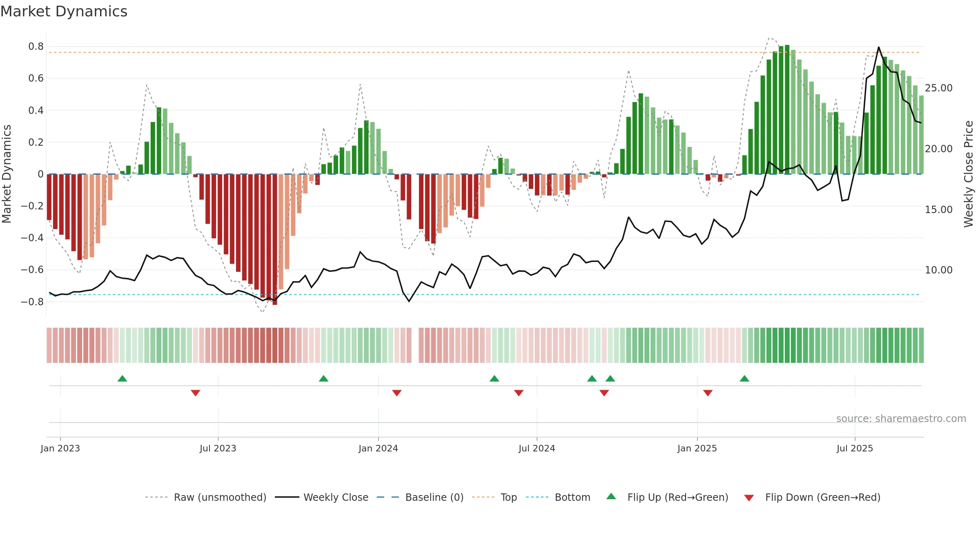Click the red flip-down triangle near January 2025
The width and height of the screenshot is (980, 551).
pyautogui.click(x=708, y=393)
